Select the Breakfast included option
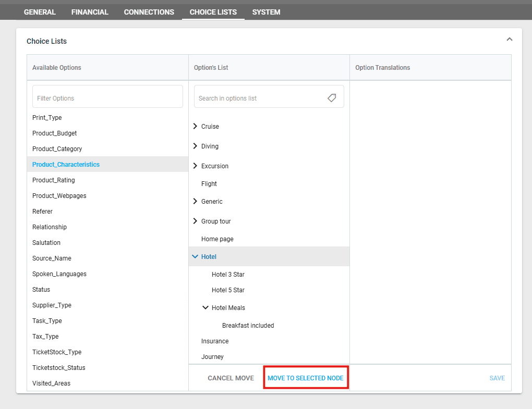 click(x=248, y=326)
